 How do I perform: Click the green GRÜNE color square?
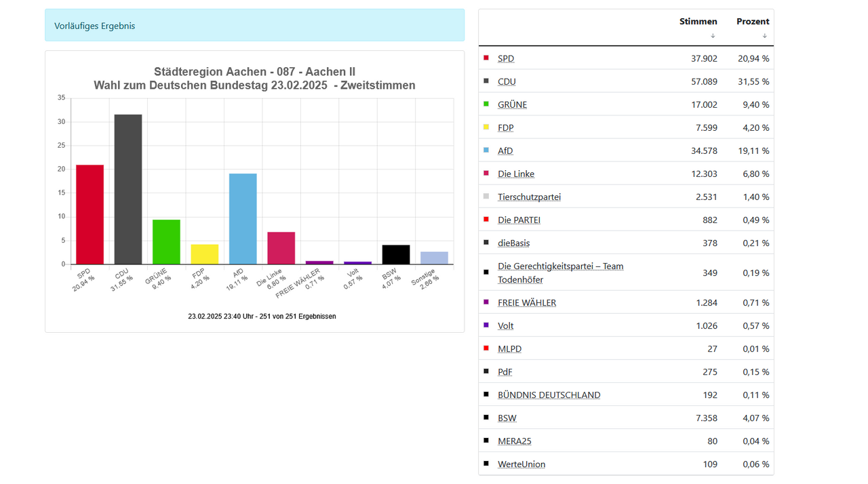tap(486, 104)
